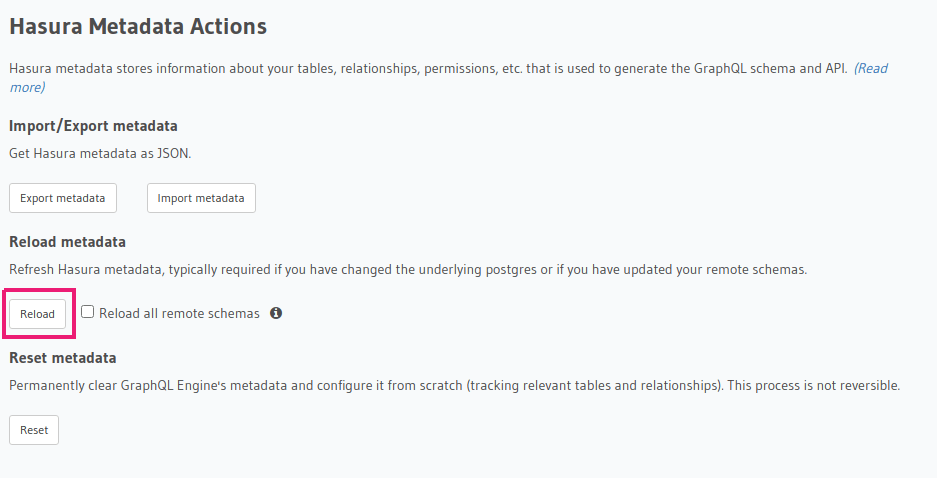
Task: Click the Reload metadata section heading
Action: point(67,242)
